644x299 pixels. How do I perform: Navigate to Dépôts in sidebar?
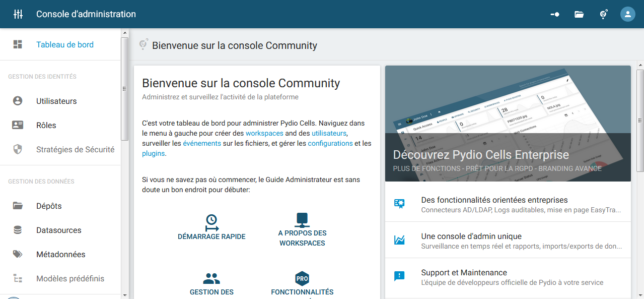[x=49, y=206]
